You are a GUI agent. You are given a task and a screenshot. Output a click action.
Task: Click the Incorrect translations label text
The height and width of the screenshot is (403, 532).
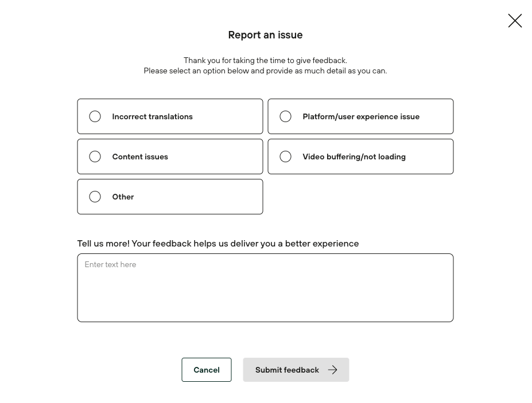click(152, 116)
